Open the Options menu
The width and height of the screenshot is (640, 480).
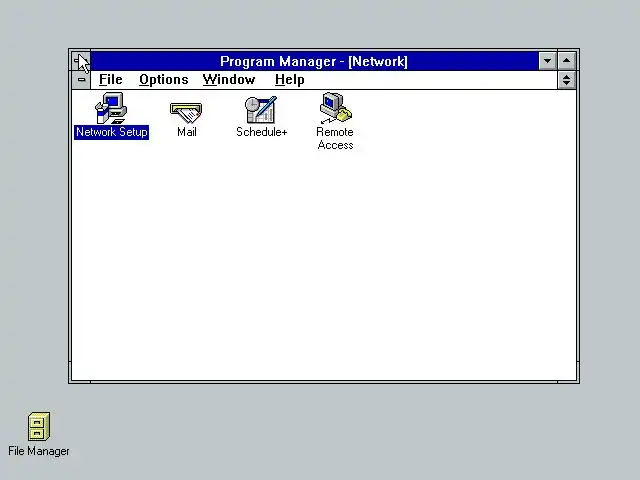pyautogui.click(x=164, y=80)
